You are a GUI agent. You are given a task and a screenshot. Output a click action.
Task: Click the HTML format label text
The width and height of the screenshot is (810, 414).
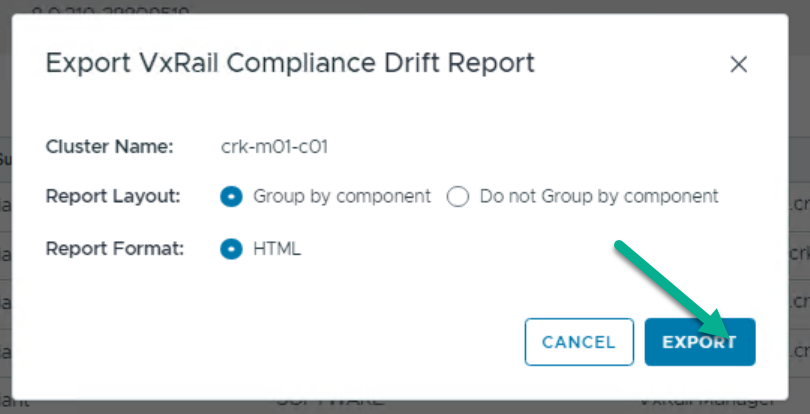[277, 249]
